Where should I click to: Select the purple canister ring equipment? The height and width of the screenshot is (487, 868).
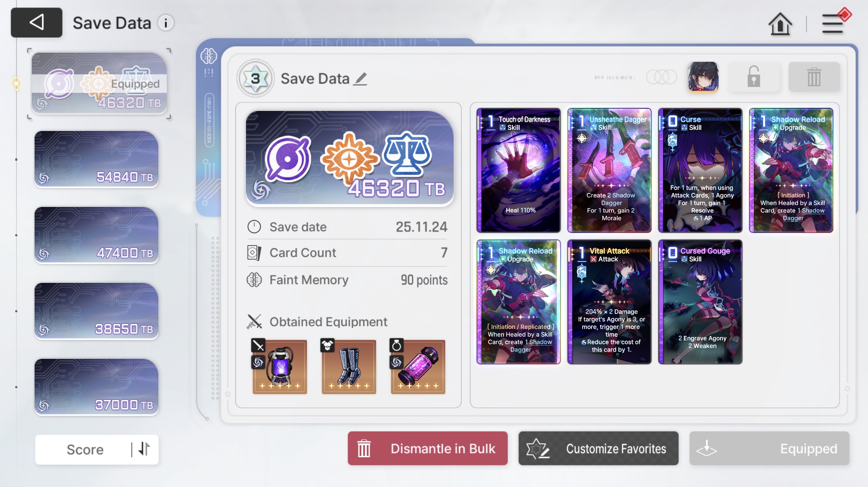pos(418,366)
